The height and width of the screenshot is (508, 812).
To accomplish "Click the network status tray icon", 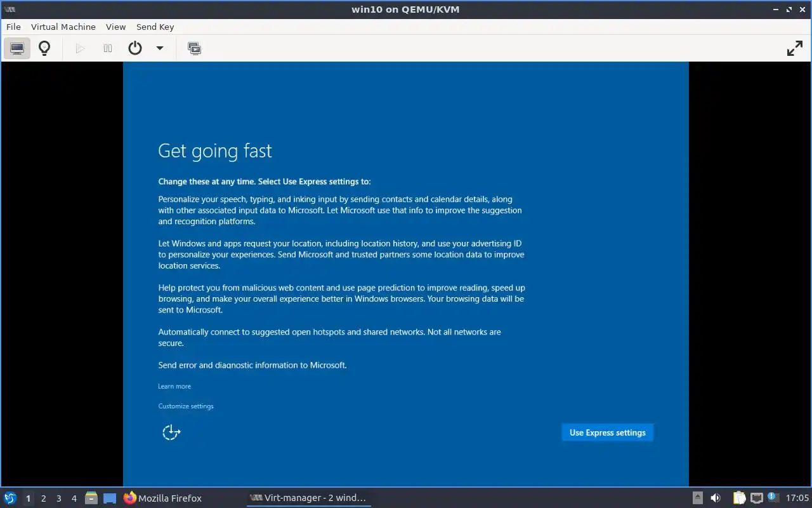I will (x=756, y=498).
